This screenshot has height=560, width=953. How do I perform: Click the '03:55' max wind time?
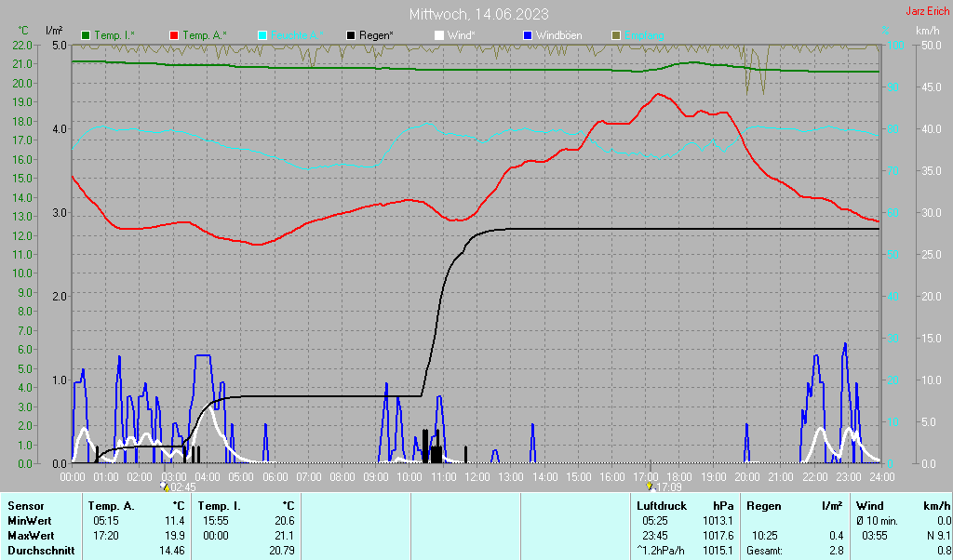(x=874, y=537)
